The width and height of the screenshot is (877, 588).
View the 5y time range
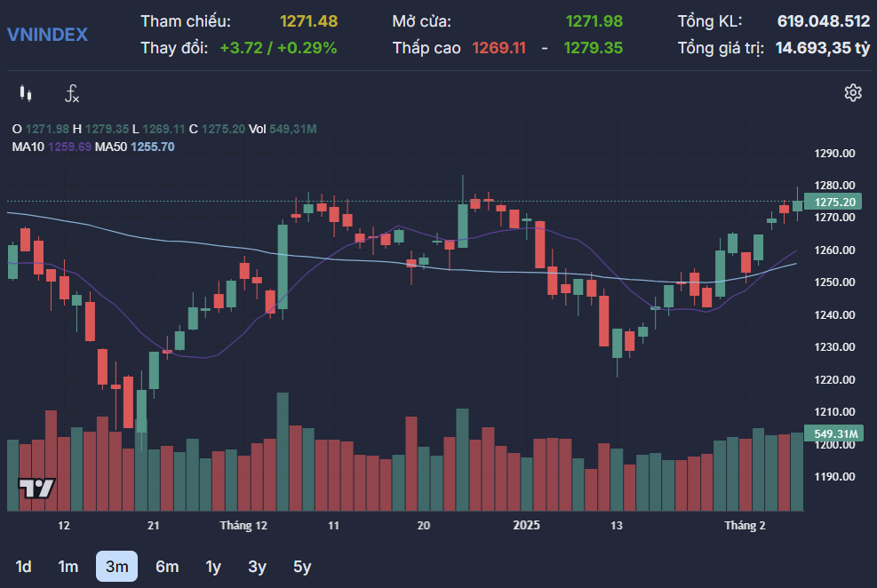(302, 567)
